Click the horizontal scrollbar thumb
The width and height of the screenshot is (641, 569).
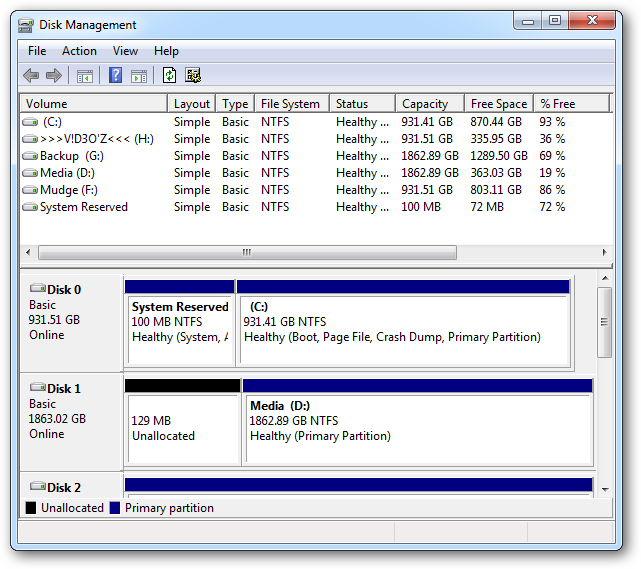[247, 252]
